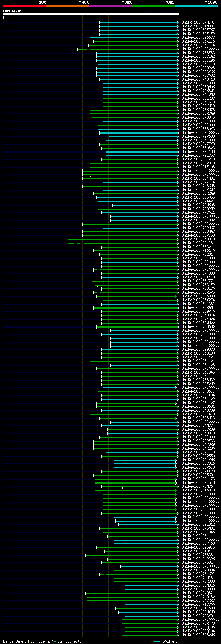Open hit UniRef100_P31410
221x644 pixels.
pyautogui.click(x=198, y=414)
